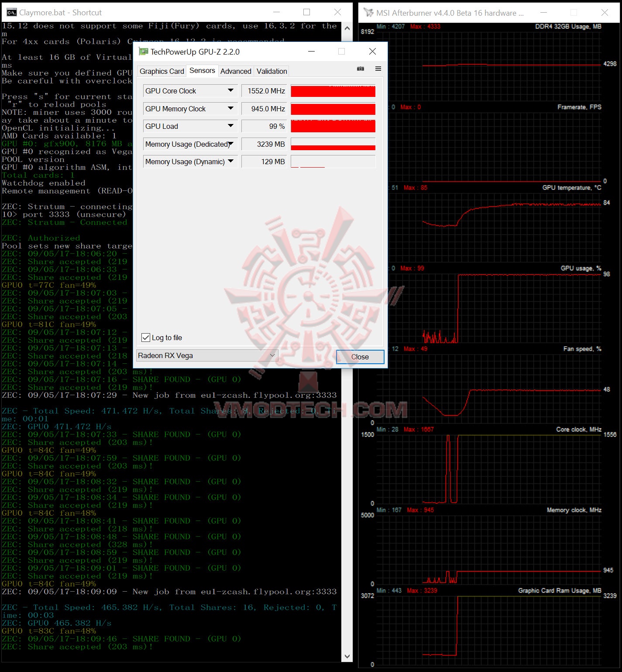Click the GPU Core Clock value 1552.0 MHz
The image size is (622, 672).
tap(264, 91)
